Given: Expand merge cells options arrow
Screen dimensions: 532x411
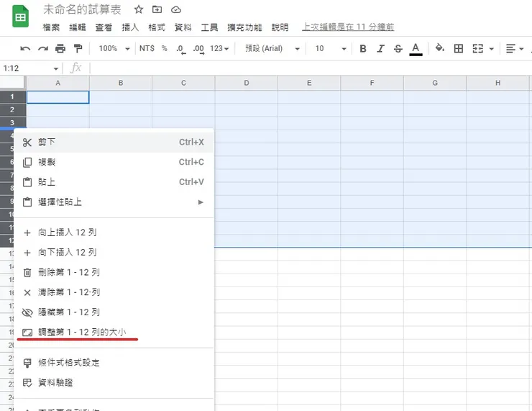Looking at the screenshot, I should 491,49.
